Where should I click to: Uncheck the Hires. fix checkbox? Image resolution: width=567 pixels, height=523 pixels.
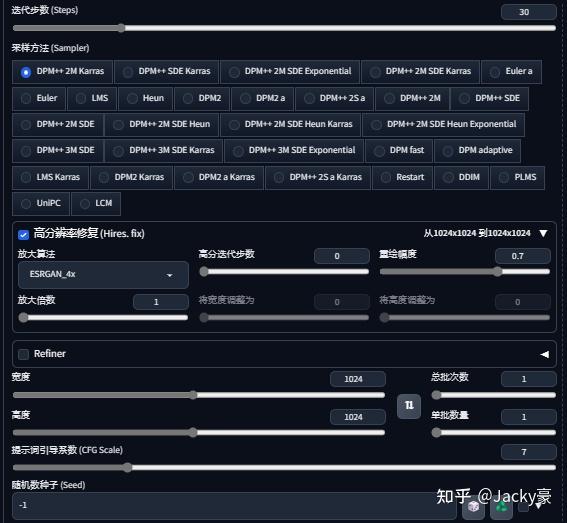(x=24, y=235)
